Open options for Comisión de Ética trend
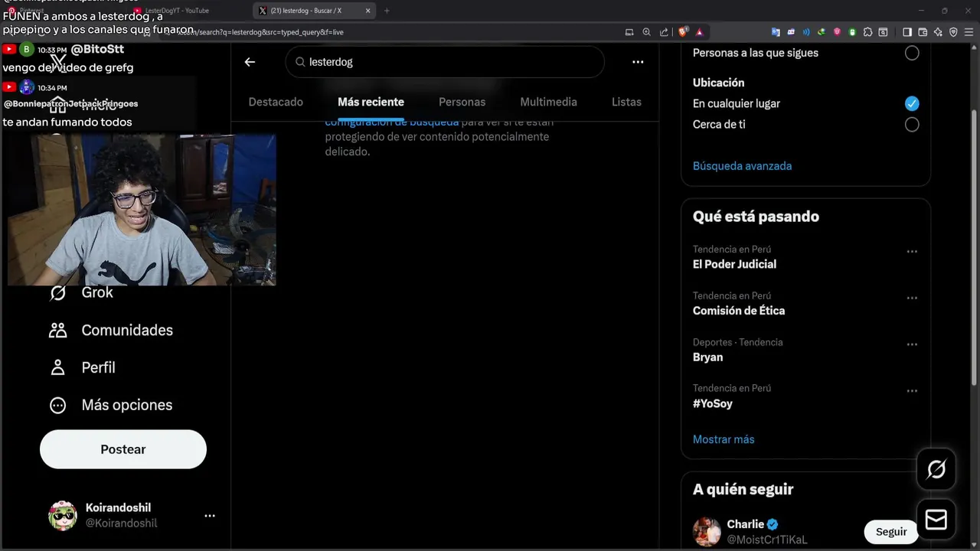This screenshot has width=980, height=551. click(912, 298)
